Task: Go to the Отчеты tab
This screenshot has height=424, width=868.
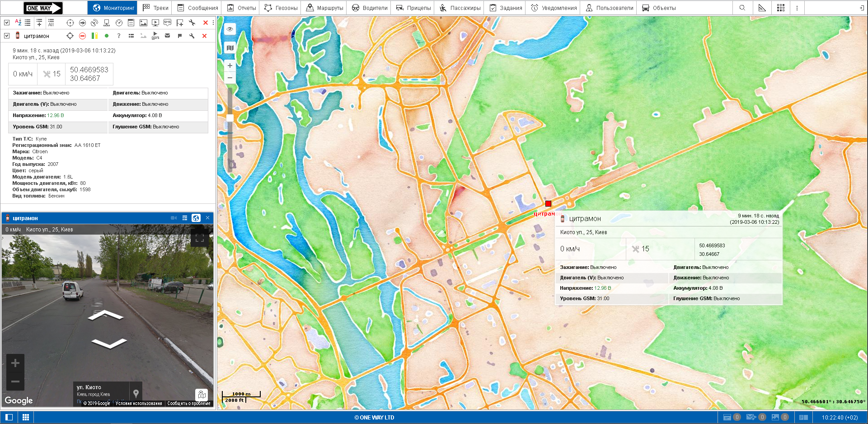Action: pyautogui.click(x=241, y=8)
